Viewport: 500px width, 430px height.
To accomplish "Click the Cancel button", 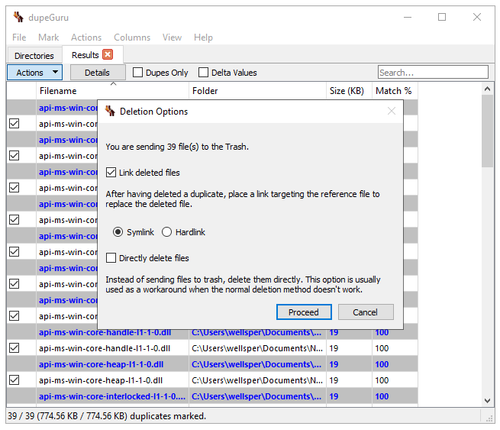I will point(366,312).
